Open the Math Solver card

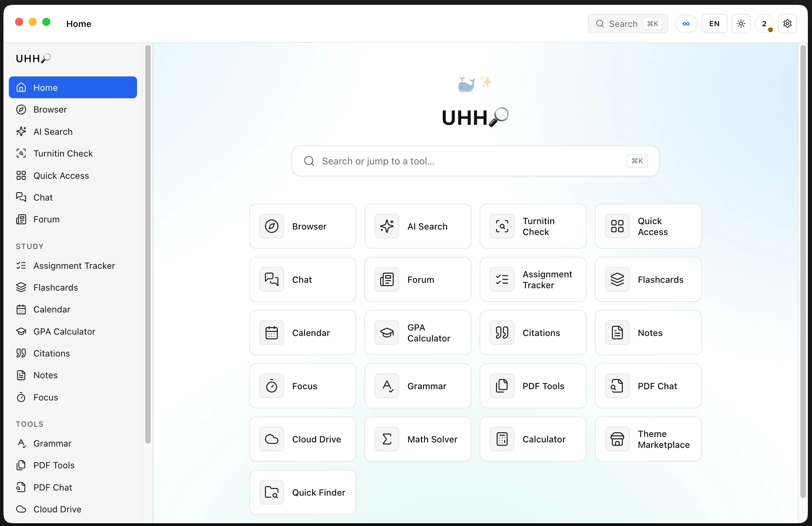[x=418, y=439]
